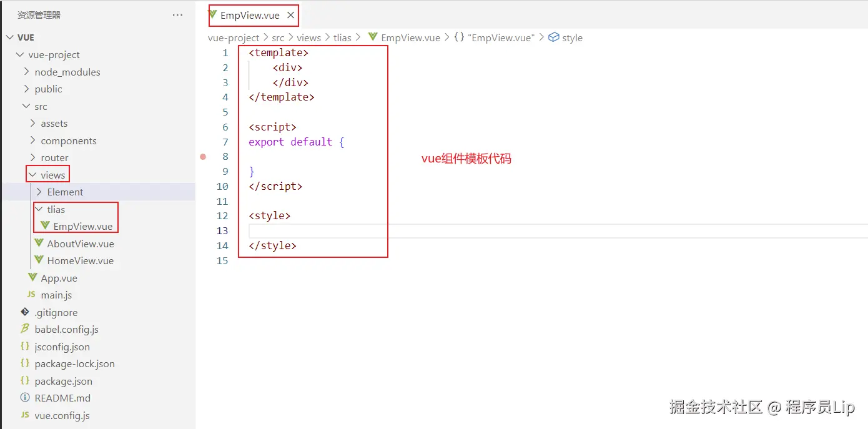The image size is (868, 429).
Task: Click the braces icon beside jsconfig.json
Action: point(25,346)
